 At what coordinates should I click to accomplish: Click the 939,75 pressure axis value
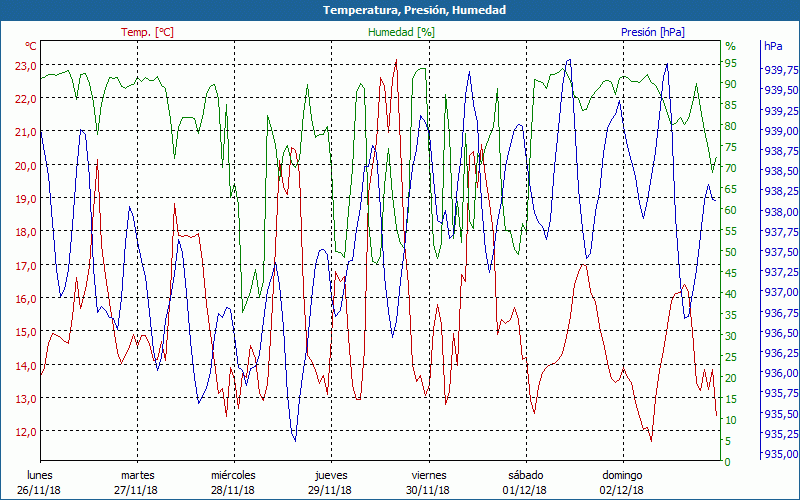point(781,70)
